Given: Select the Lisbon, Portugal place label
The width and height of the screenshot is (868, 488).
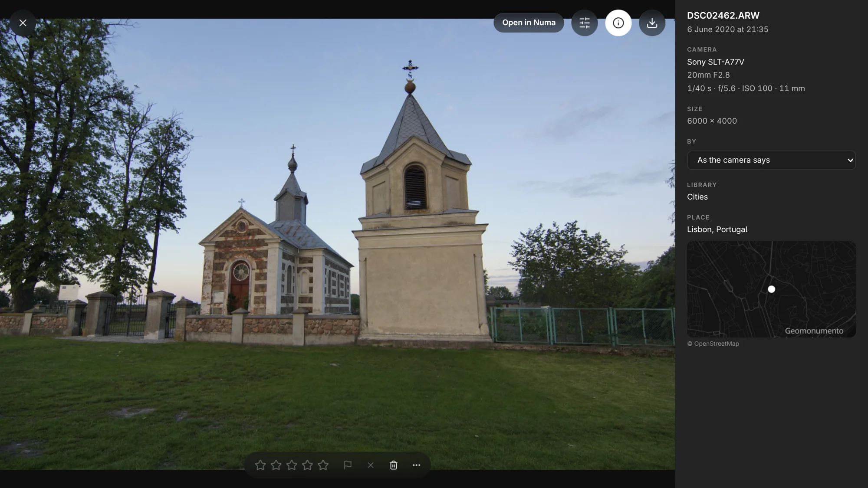Looking at the screenshot, I should tap(717, 229).
